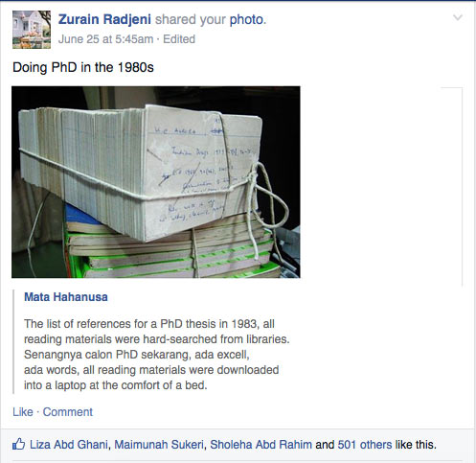Screen dimensions: 476x463
Task: Open Zurain Radjeni's profile name link
Action: (104, 19)
